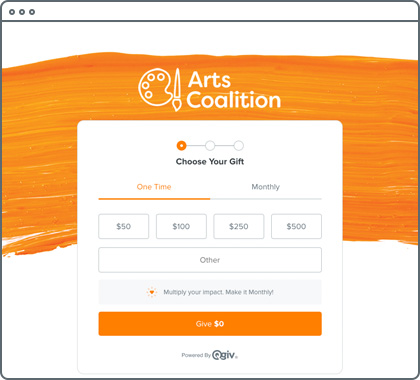Screen dimensions: 420x380
Task: Click the Arts Coalition title text
Action: (x=233, y=90)
